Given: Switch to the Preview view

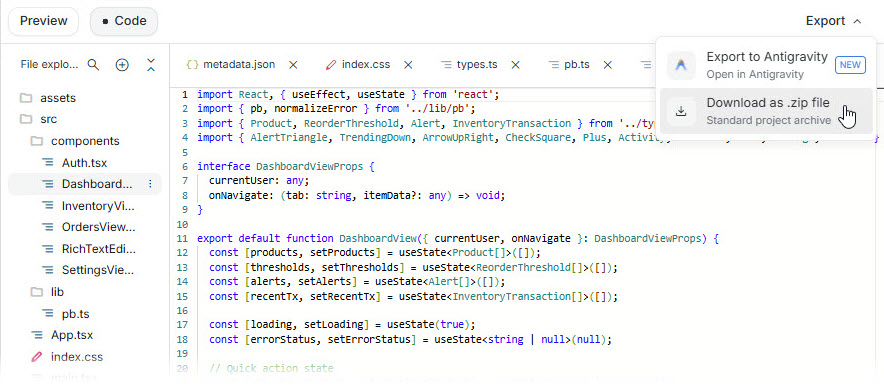Looking at the screenshot, I should [x=43, y=21].
